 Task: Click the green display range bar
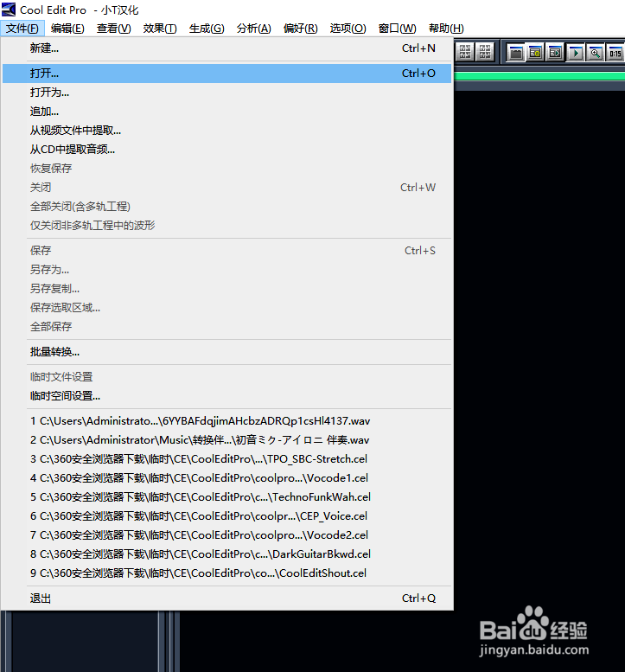tap(539, 76)
